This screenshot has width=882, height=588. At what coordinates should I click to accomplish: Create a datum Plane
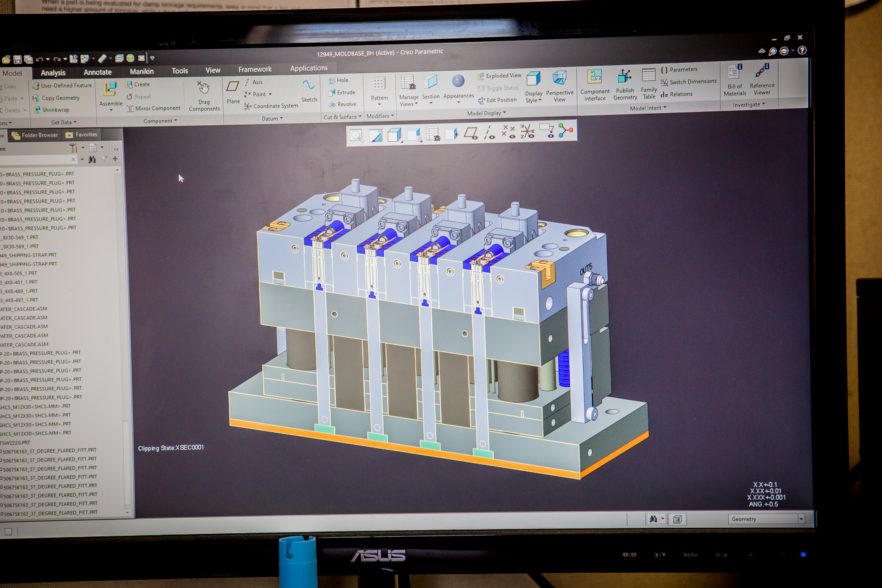click(233, 92)
